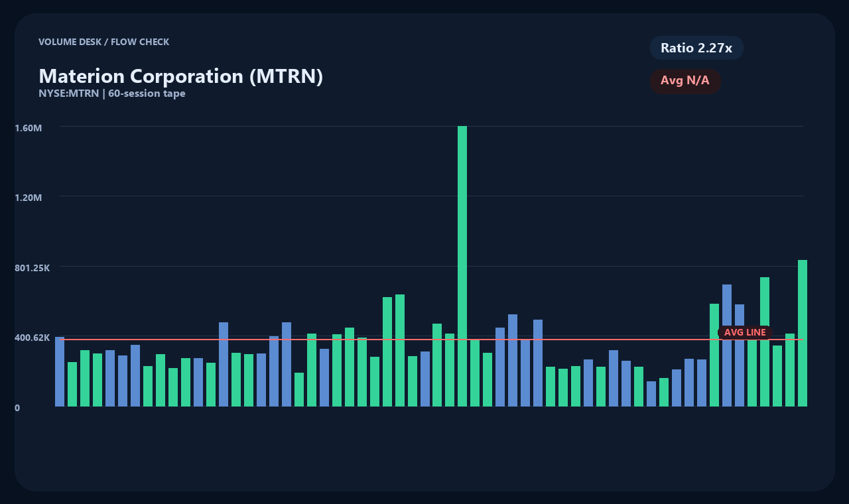The width and height of the screenshot is (849, 504).
Task: Select the last green bar on the right
Action: click(803, 333)
